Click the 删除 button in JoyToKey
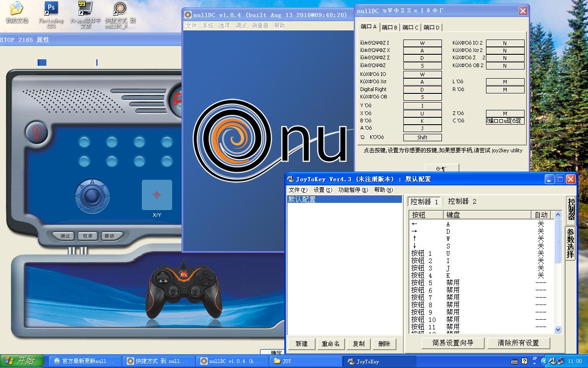The image size is (588, 368). coord(384,344)
